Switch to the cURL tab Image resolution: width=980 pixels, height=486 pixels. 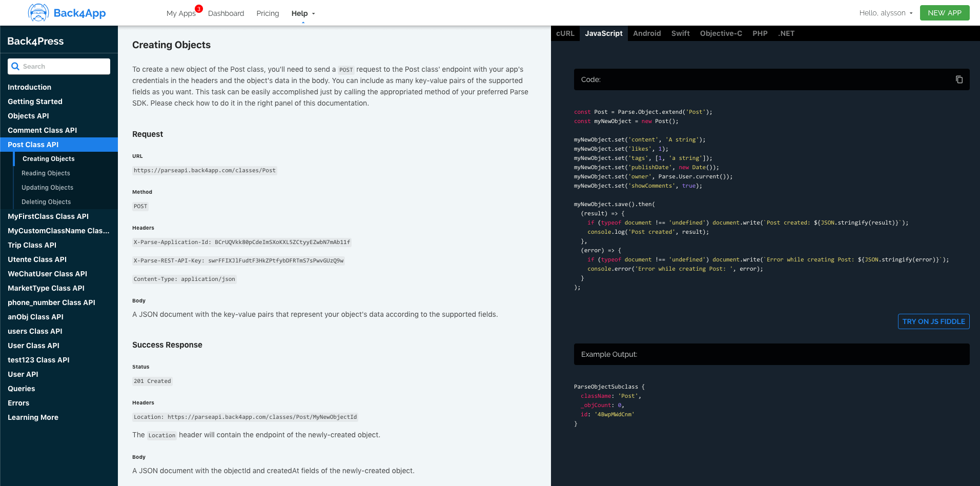[x=565, y=33]
